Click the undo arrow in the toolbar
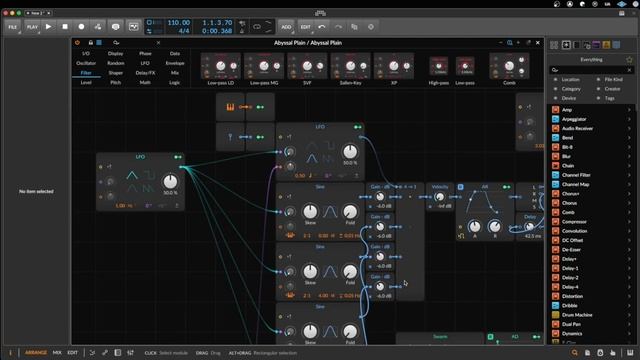 [x=322, y=27]
